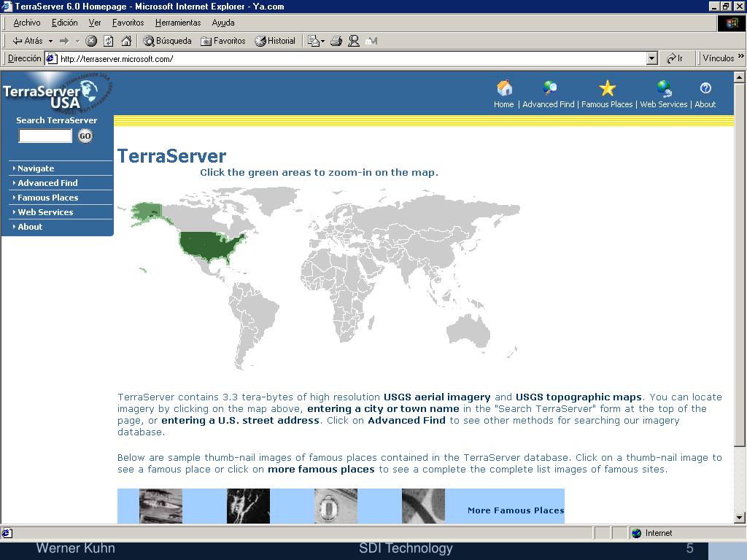Open the Edición menu
747x560 pixels.
coord(64,23)
